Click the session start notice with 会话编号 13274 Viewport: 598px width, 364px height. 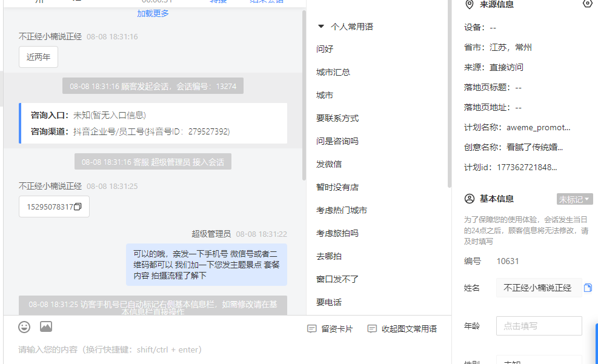153,86
